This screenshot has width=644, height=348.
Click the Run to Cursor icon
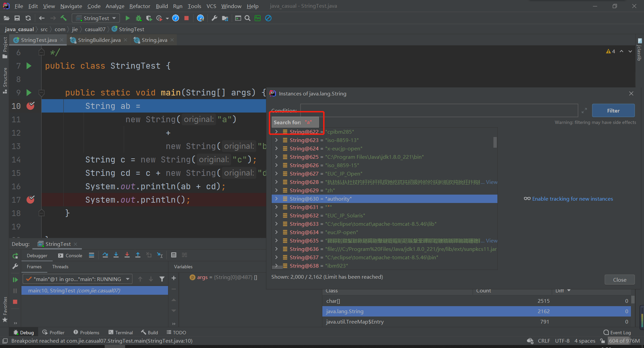click(160, 255)
